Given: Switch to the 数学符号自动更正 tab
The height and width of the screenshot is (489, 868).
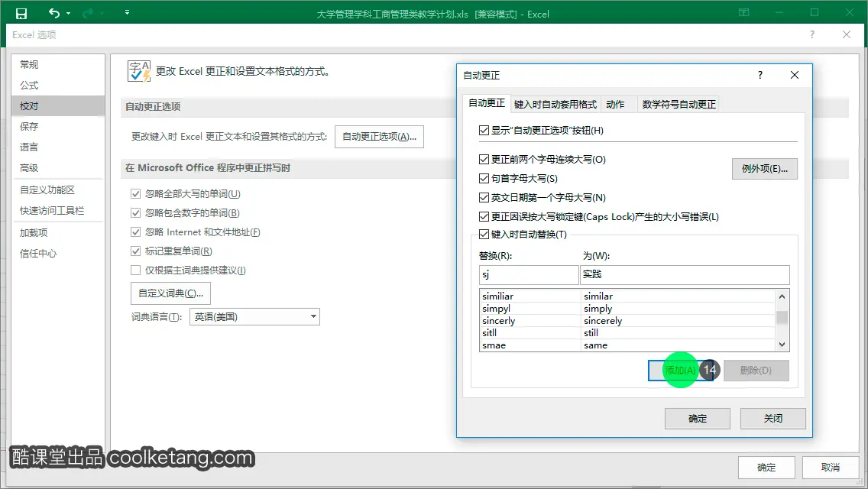Looking at the screenshot, I should coord(679,104).
